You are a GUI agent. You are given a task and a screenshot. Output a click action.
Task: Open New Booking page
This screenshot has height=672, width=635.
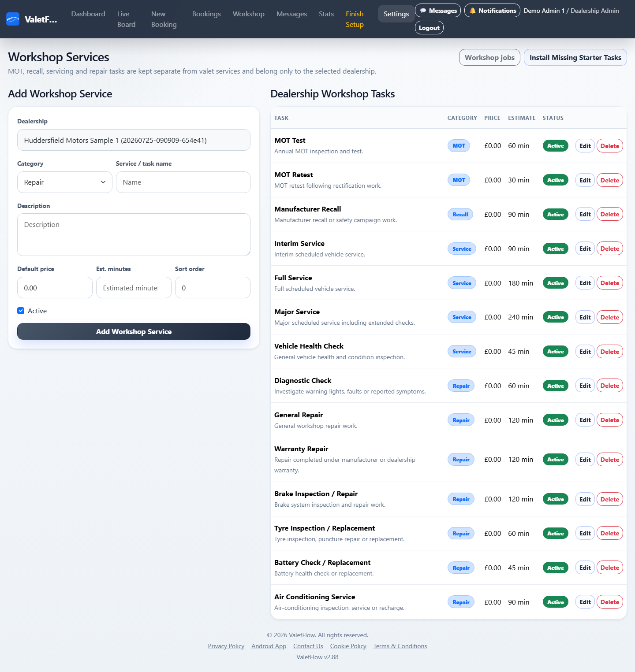tap(164, 19)
